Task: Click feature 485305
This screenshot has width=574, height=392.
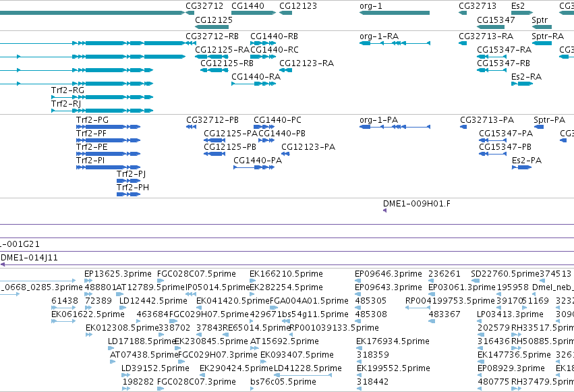Action: coord(371,301)
